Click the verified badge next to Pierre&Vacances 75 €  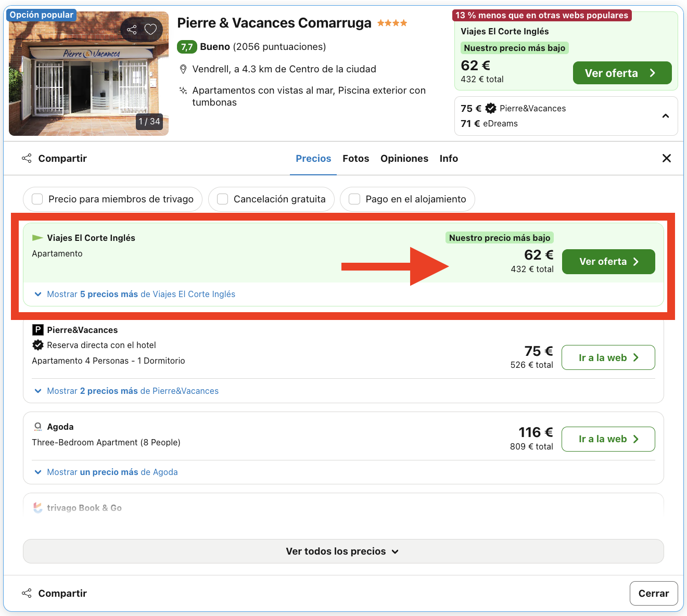point(491,108)
